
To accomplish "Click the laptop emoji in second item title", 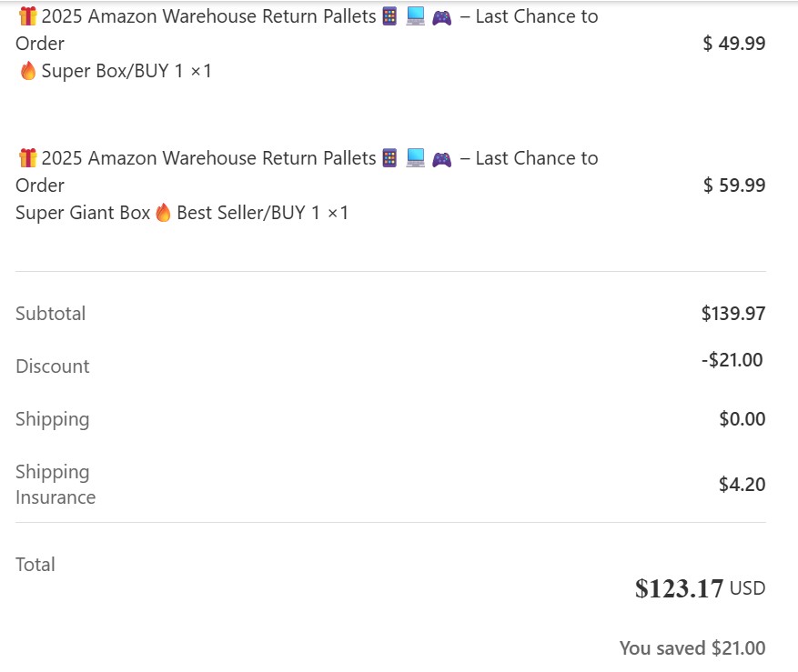I will coord(415,158).
